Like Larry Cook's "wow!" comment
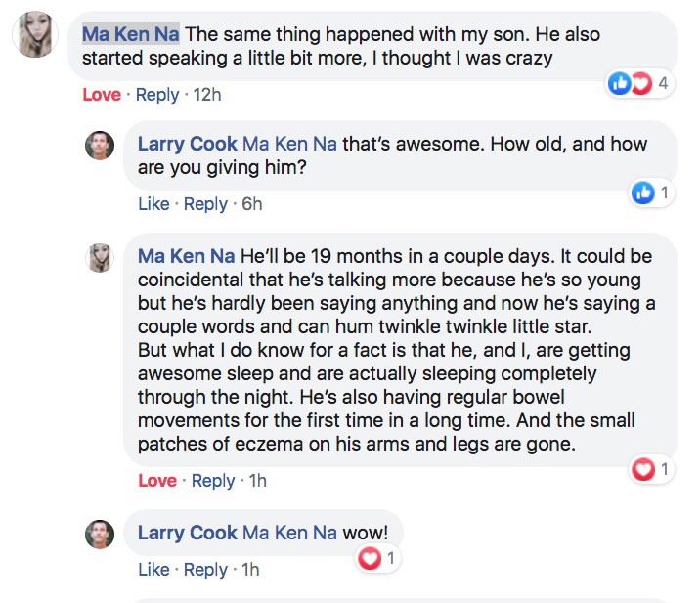The height and width of the screenshot is (603, 700). (x=153, y=570)
